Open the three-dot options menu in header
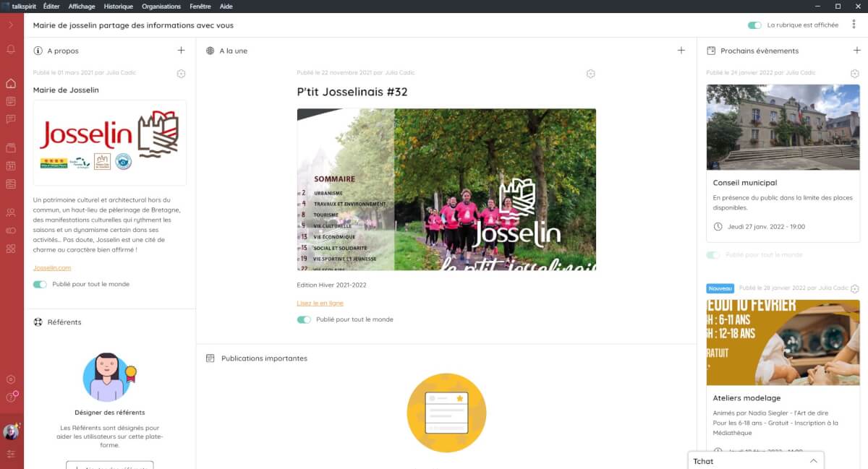 pyautogui.click(x=854, y=25)
